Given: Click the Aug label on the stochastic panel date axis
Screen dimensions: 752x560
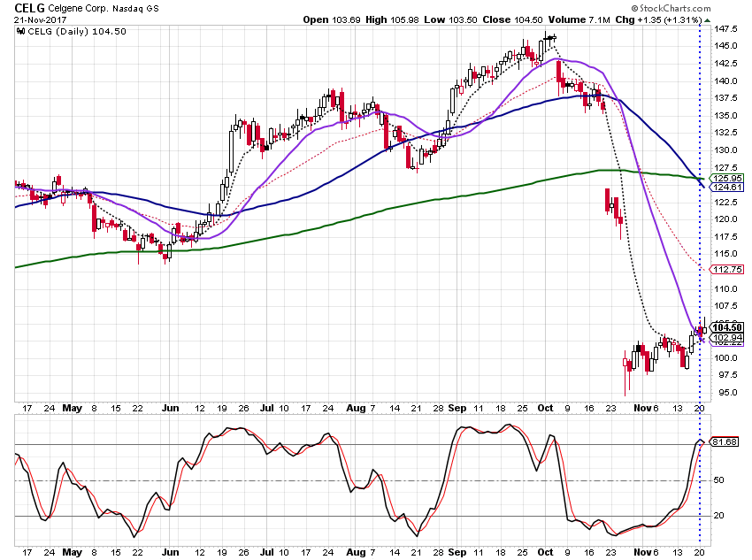Looking at the screenshot, I should click(x=356, y=552).
